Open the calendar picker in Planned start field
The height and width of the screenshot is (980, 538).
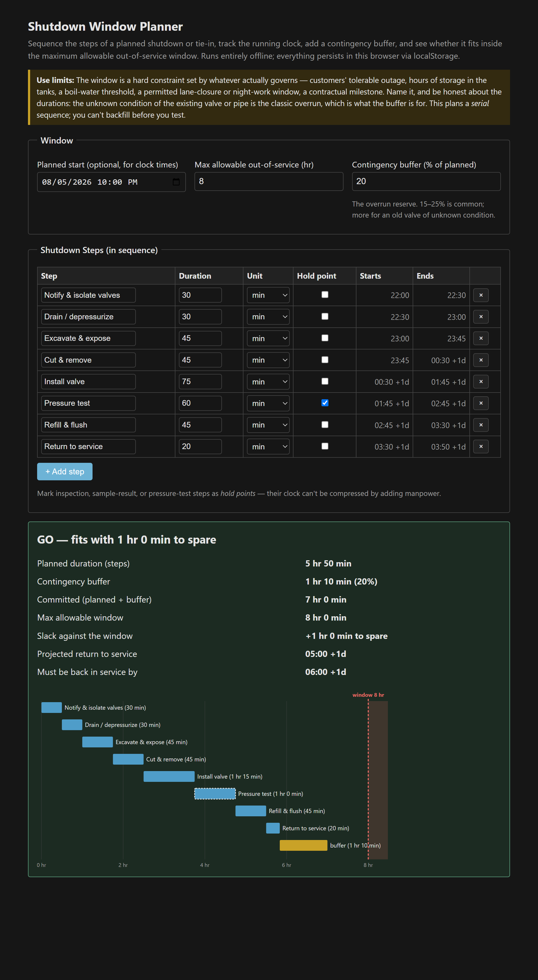point(176,182)
